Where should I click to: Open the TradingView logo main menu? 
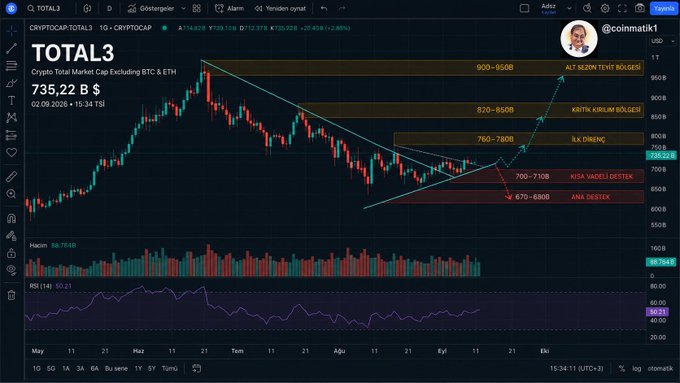11,8
